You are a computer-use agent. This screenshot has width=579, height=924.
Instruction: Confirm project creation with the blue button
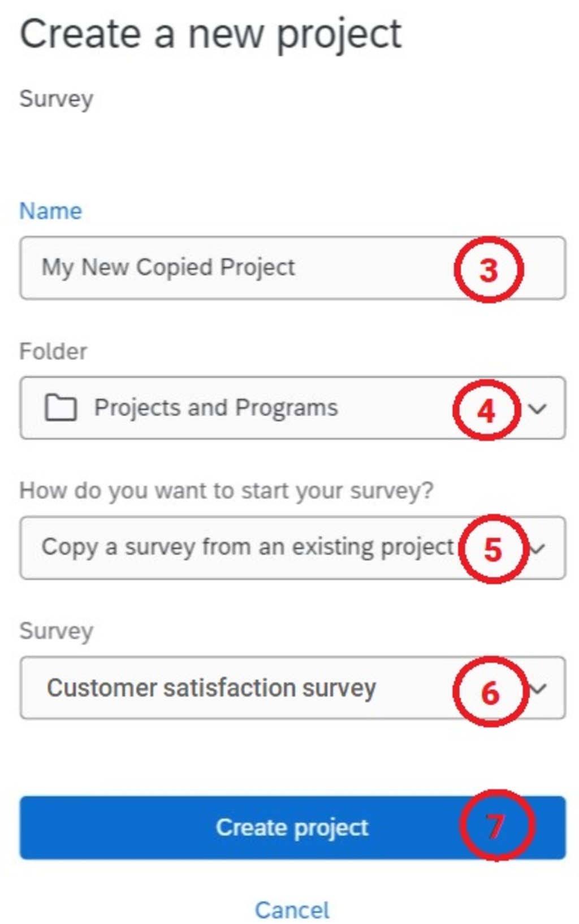coord(291,827)
